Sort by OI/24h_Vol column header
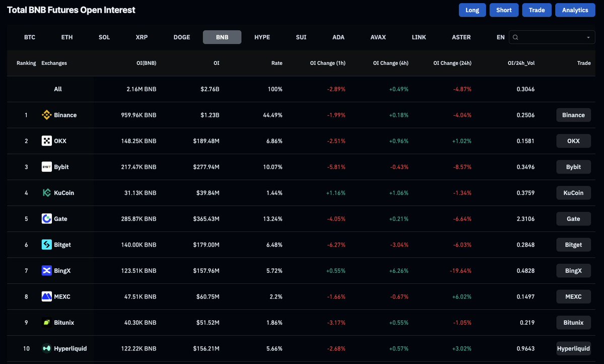This screenshot has width=604, height=364. click(x=521, y=63)
